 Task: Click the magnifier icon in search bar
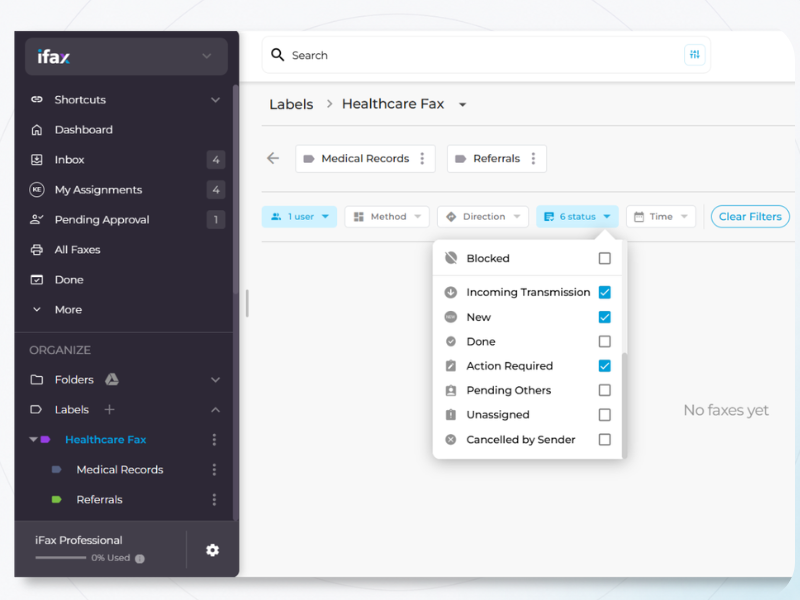tap(277, 55)
